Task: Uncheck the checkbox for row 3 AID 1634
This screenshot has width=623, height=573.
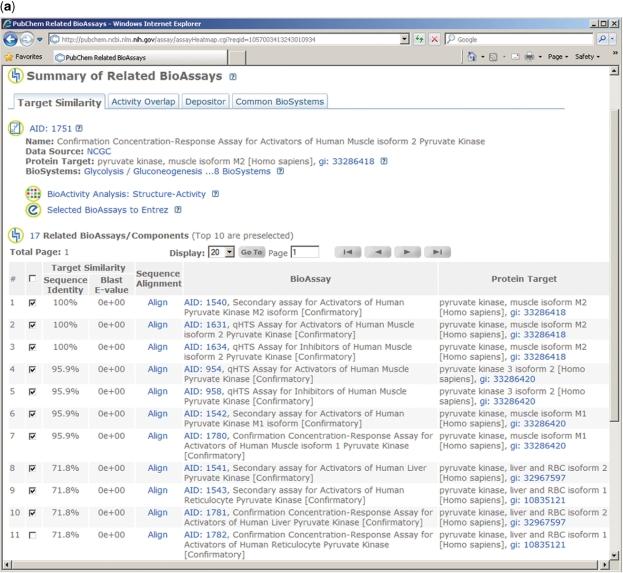Action: (33, 347)
